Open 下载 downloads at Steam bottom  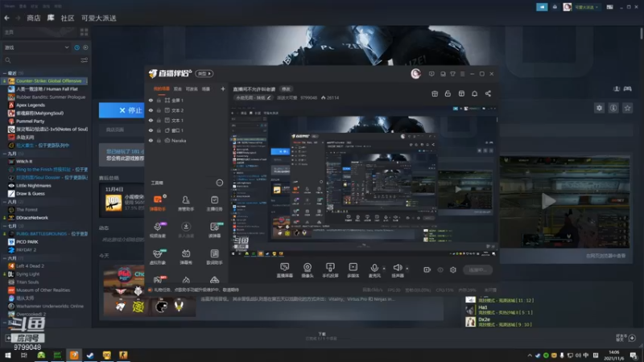[x=321, y=336]
